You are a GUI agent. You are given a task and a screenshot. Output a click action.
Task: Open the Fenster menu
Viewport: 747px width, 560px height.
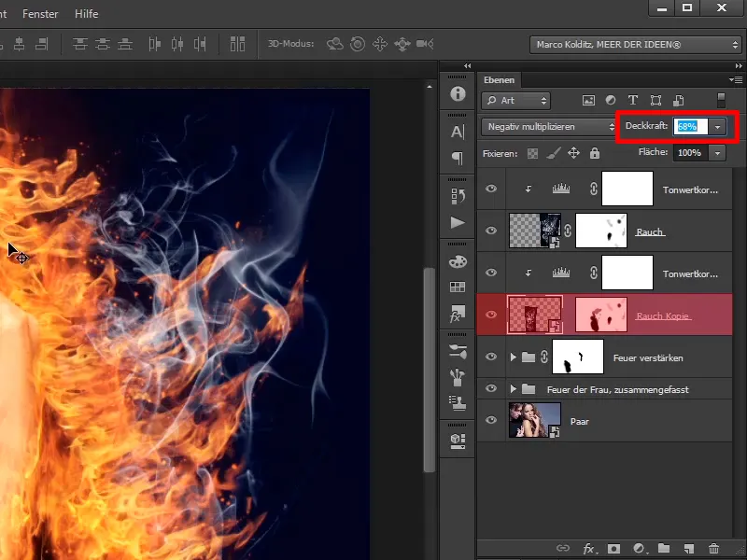point(40,14)
